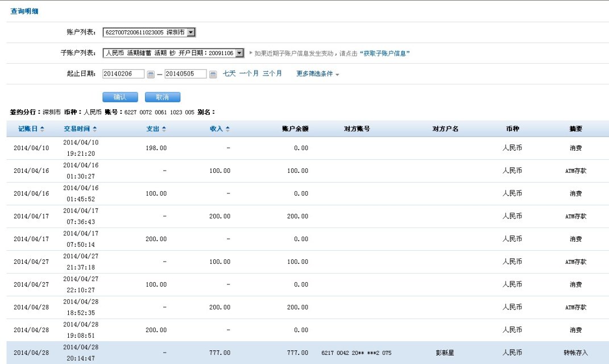Sort by 收入 column arrows
The width and height of the screenshot is (609, 364).
pos(227,129)
